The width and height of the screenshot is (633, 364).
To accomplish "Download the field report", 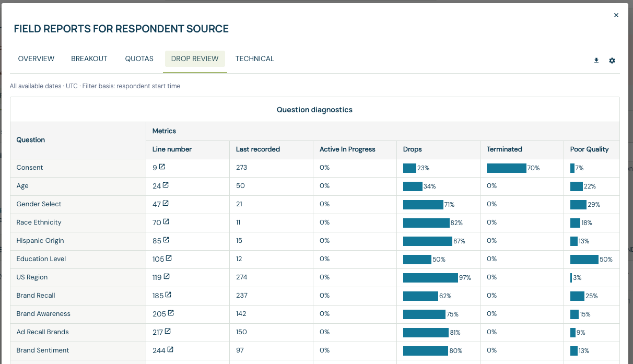I will pos(596,61).
